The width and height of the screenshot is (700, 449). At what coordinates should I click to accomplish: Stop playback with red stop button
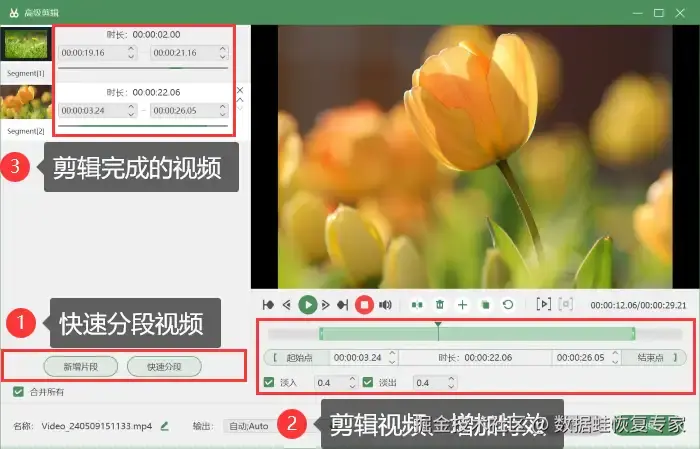364,305
